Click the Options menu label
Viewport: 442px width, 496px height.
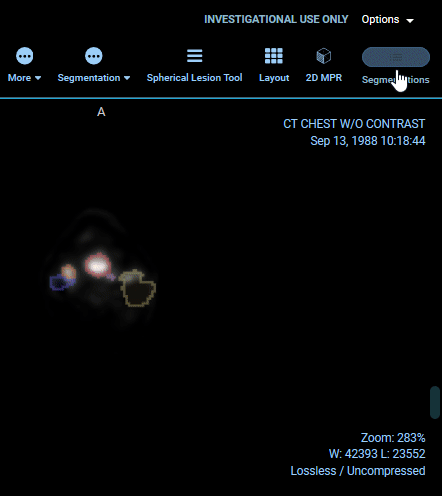pos(380,19)
